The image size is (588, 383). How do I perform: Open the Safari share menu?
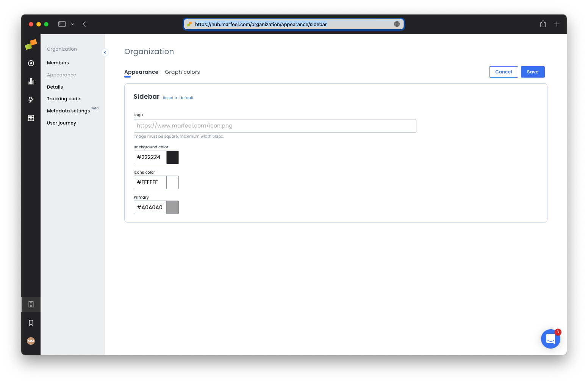click(x=543, y=24)
